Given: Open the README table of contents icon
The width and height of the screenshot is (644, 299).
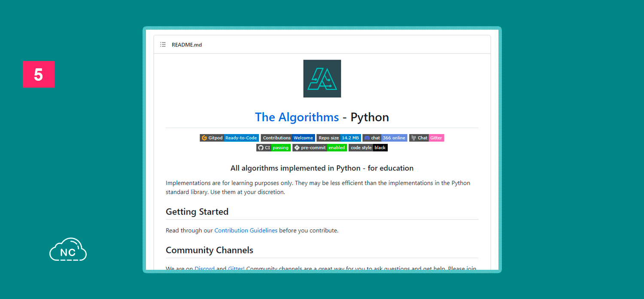Looking at the screenshot, I should pyautogui.click(x=163, y=45).
